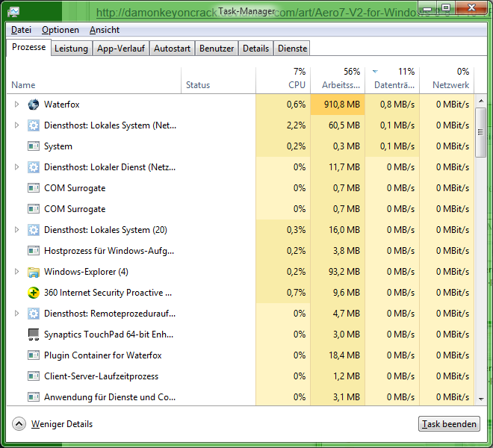
Task: Maximize the Task-Manager window
Action: tap(446, 8)
